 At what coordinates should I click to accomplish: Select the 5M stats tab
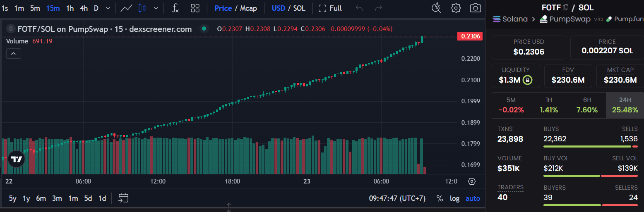point(511,105)
